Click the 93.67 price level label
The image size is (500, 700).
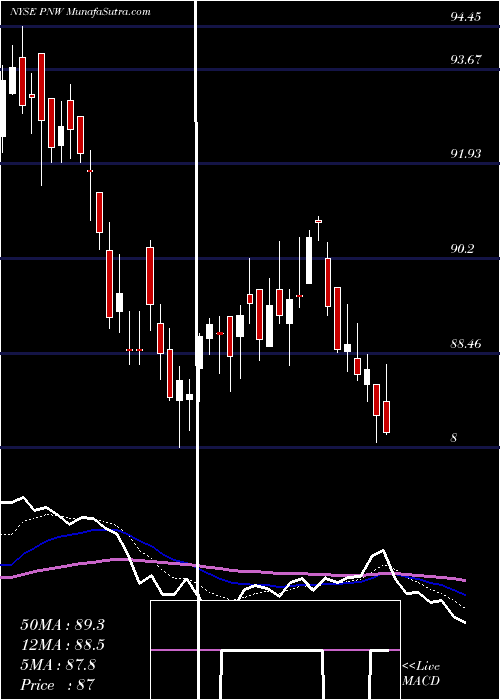point(466,59)
